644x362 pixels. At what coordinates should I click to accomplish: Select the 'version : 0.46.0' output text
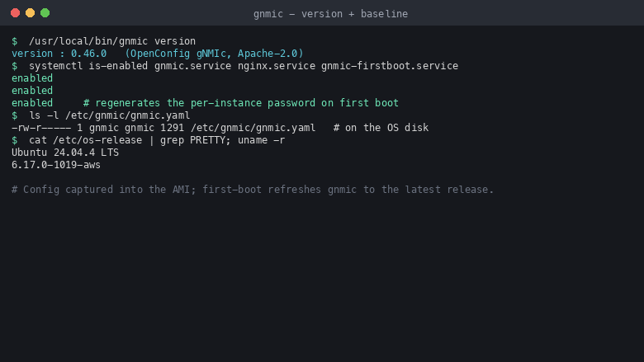click(59, 54)
